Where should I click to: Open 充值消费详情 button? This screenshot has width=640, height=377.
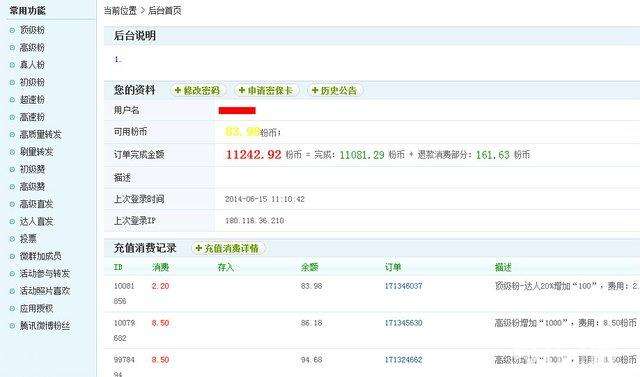(x=229, y=248)
